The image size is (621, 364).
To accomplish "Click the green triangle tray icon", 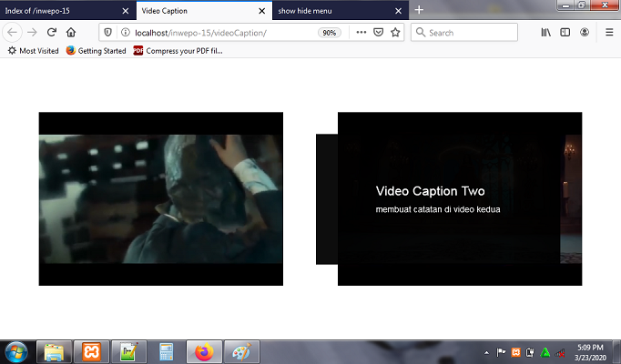I will [545, 352].
